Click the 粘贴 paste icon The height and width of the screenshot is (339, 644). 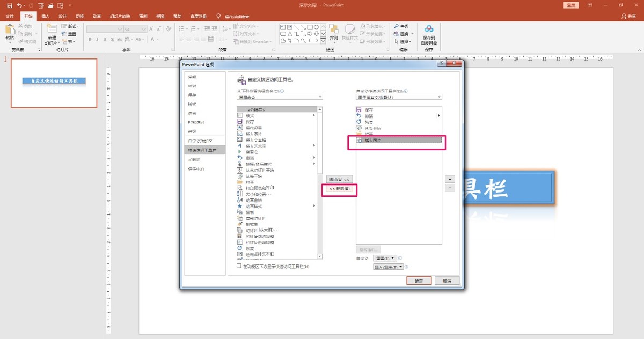click(x=10, y=30)
